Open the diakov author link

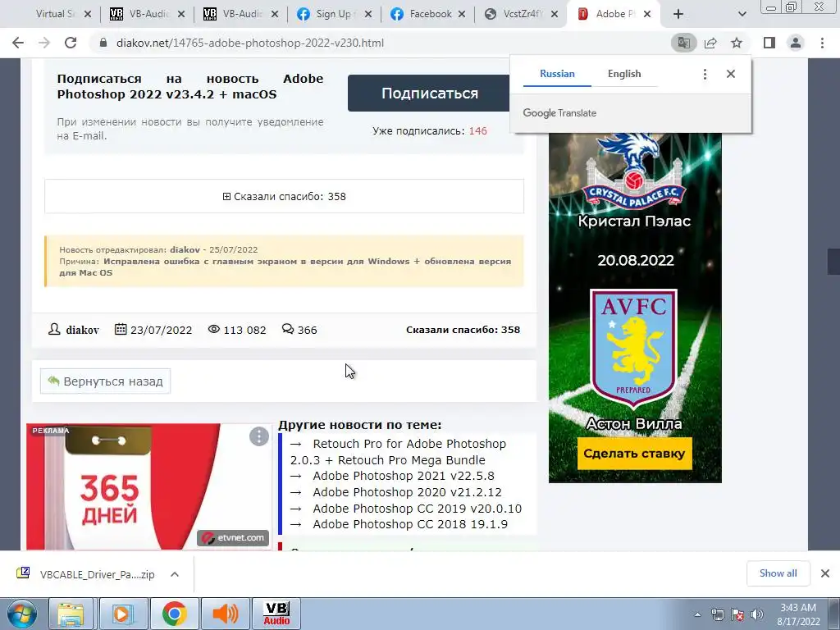(x=82, y=330)
